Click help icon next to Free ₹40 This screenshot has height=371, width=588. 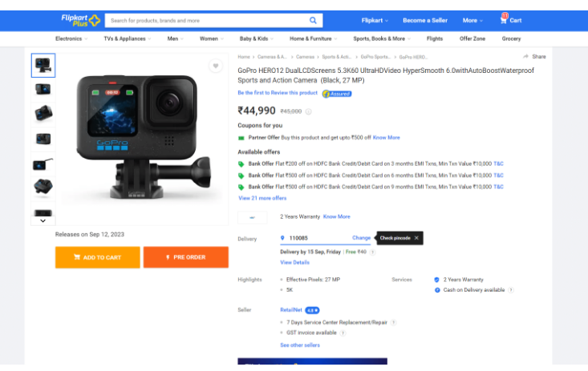(372, 252)
